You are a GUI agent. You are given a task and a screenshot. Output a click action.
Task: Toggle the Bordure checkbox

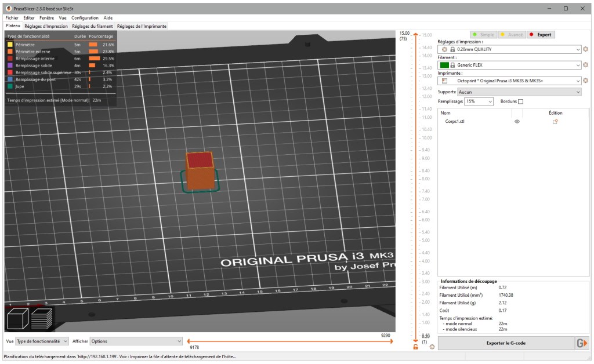click(520, 101)
